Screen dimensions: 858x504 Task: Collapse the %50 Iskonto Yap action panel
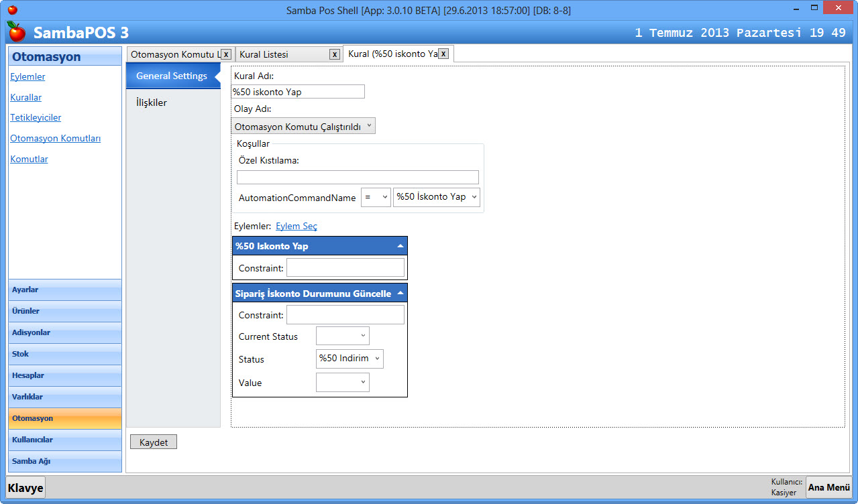(400, 246)
